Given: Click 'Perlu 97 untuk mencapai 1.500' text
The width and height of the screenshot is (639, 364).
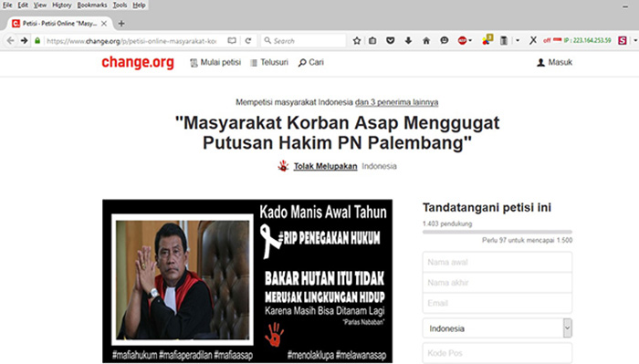Looking at the screenshot, I should tap(527, 240).
